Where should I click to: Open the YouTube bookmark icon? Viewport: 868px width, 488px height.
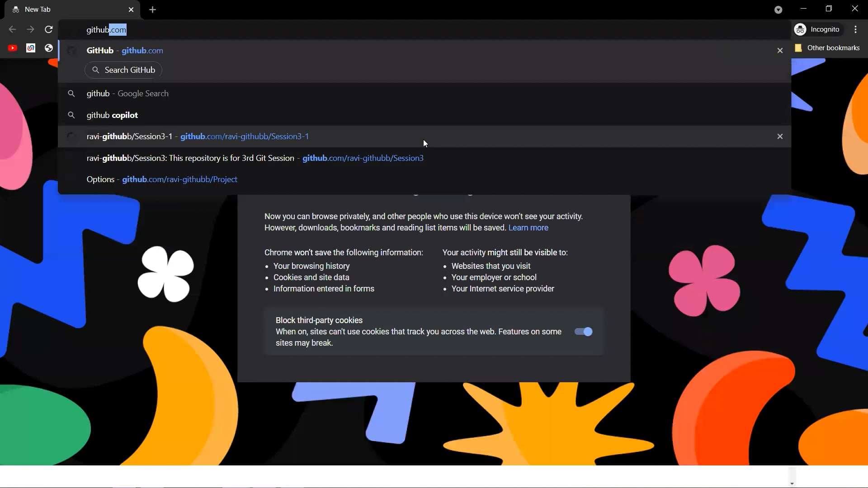pyautogui.click(x=13, y=48)
